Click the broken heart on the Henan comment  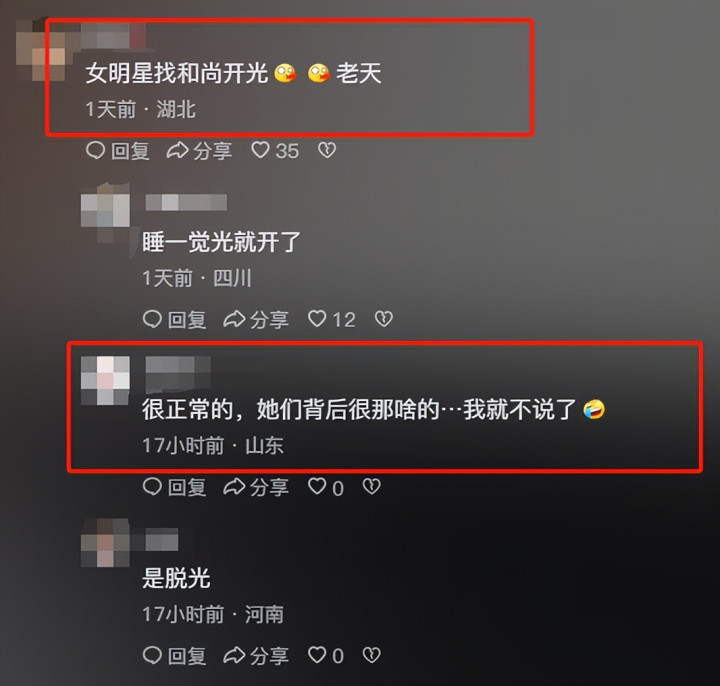click(371, 655)
